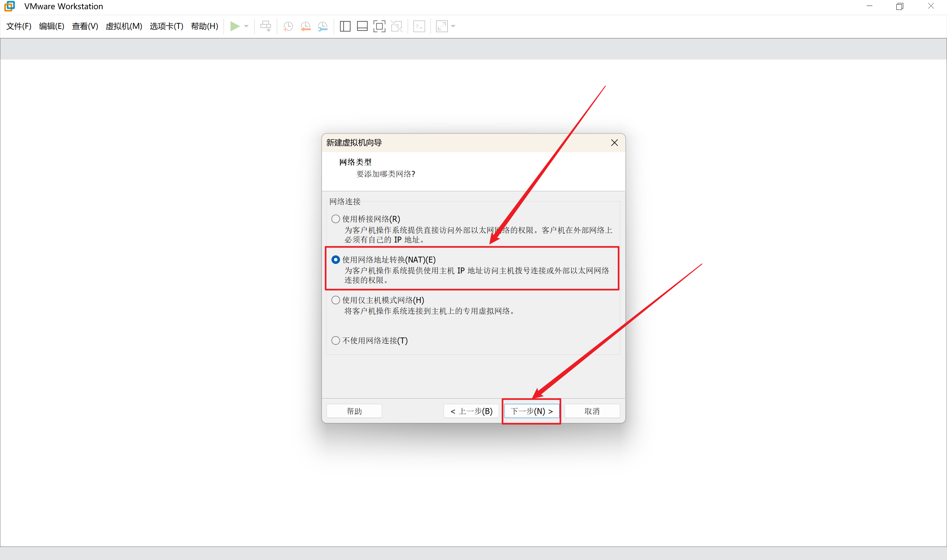Image resolution: width=947 pixels, height=560 pixels.
Task: Click the 下一步(N) button
Action: point(531,411)
